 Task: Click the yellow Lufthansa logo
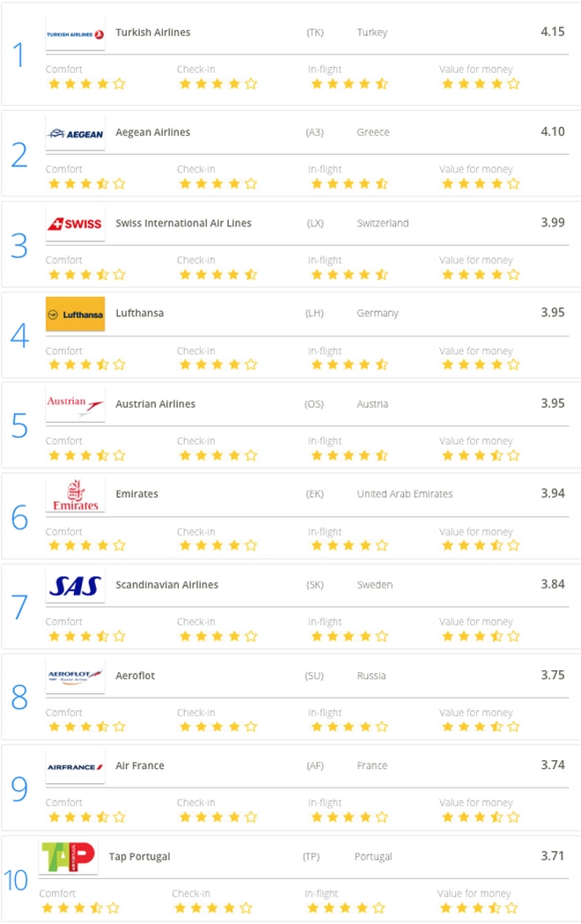coord(75,314)
